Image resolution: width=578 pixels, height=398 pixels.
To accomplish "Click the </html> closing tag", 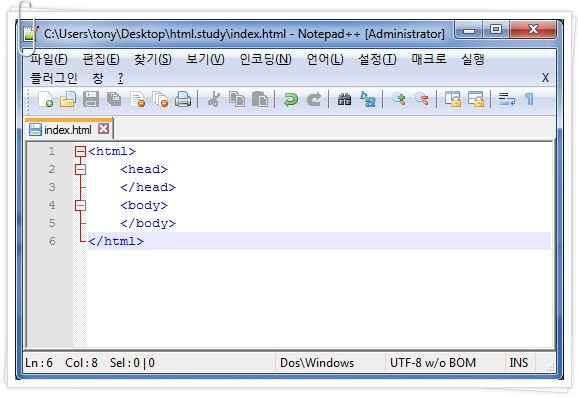I will pos(116,241).
